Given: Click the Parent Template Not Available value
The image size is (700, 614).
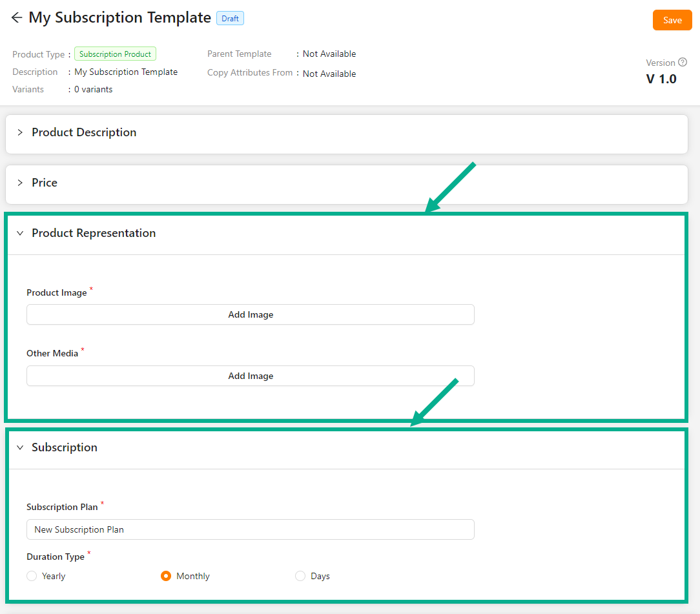Looking at the screenshot, I should (x=329, y=54).
